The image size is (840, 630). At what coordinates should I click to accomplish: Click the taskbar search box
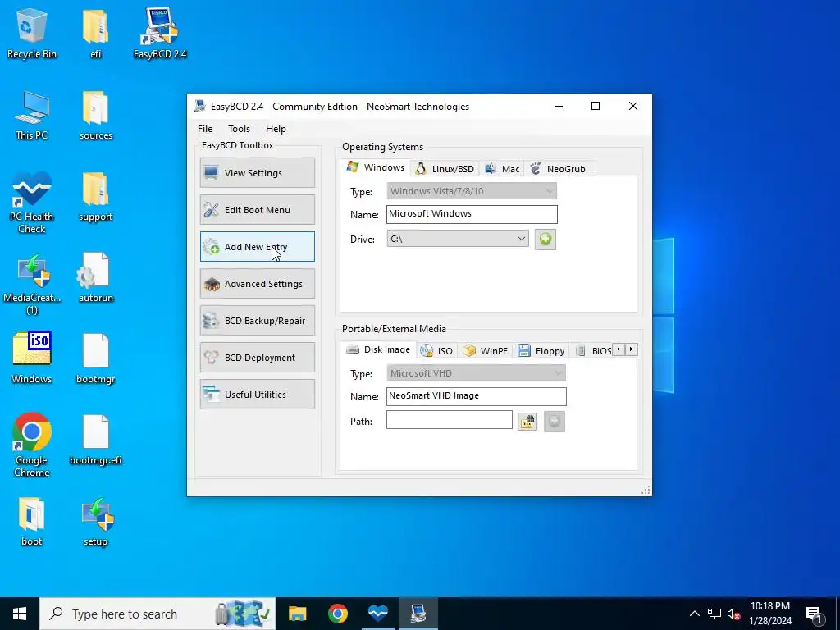coord(157,614)
